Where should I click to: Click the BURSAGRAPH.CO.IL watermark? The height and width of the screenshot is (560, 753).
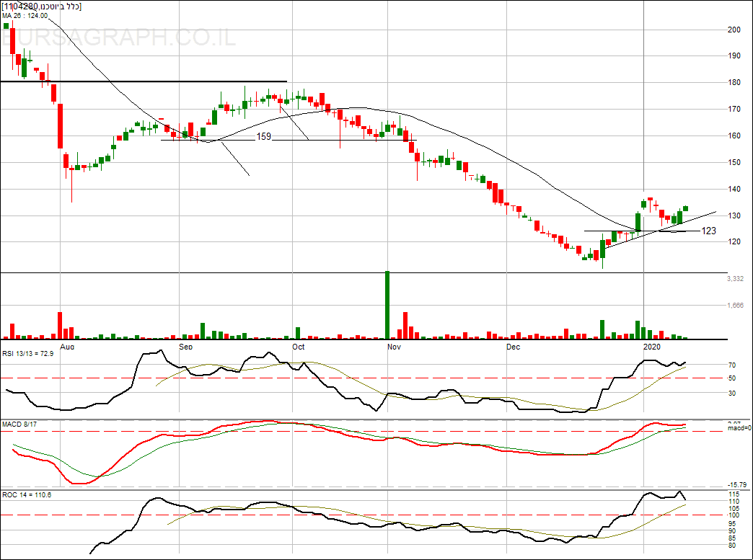tap(118, 39)
